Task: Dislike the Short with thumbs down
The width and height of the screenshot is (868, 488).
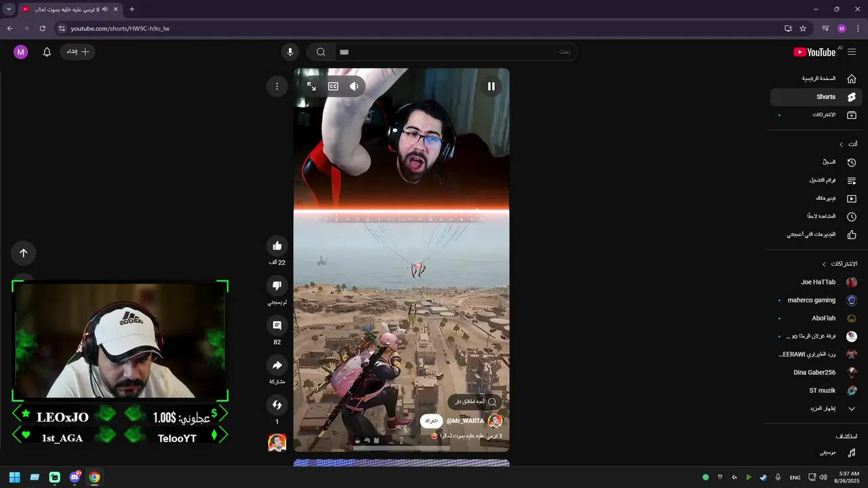Action: tap(277, 285)
